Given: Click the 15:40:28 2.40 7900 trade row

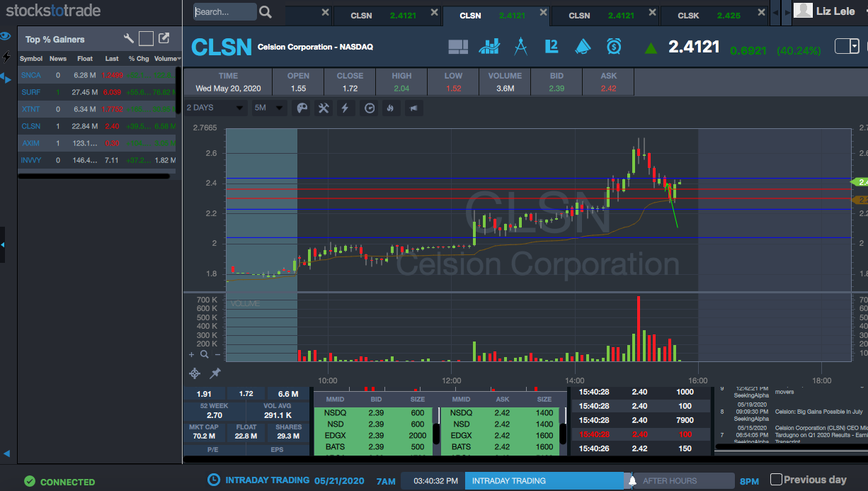Looking at the screenshot, I should (641, 419).
